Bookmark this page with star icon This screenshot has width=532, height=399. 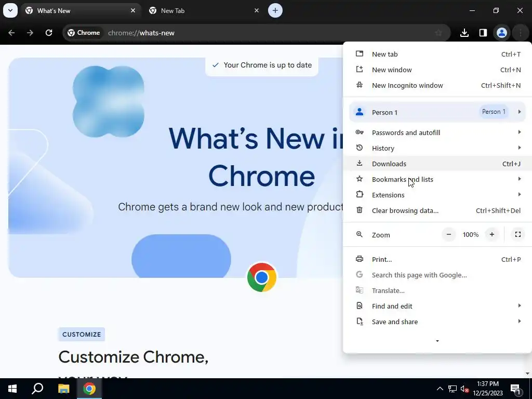coord(438,33)
